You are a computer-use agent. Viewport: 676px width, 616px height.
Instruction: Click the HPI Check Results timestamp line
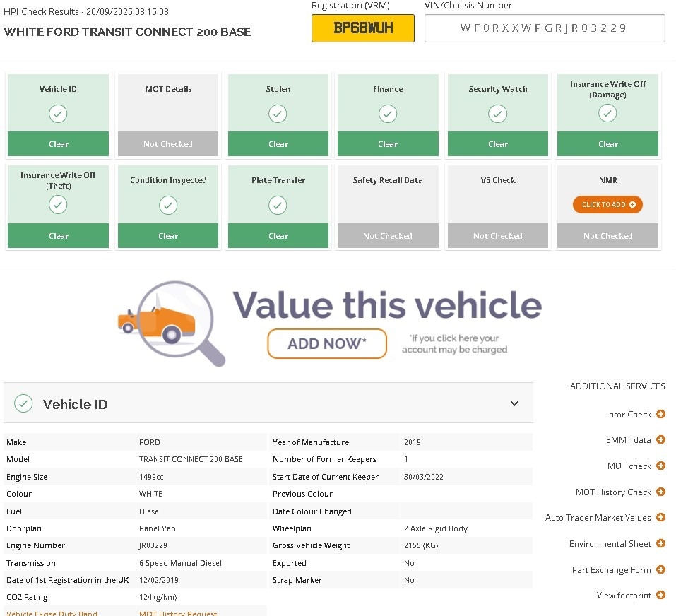pyautogui.click(x=85, y=11)
